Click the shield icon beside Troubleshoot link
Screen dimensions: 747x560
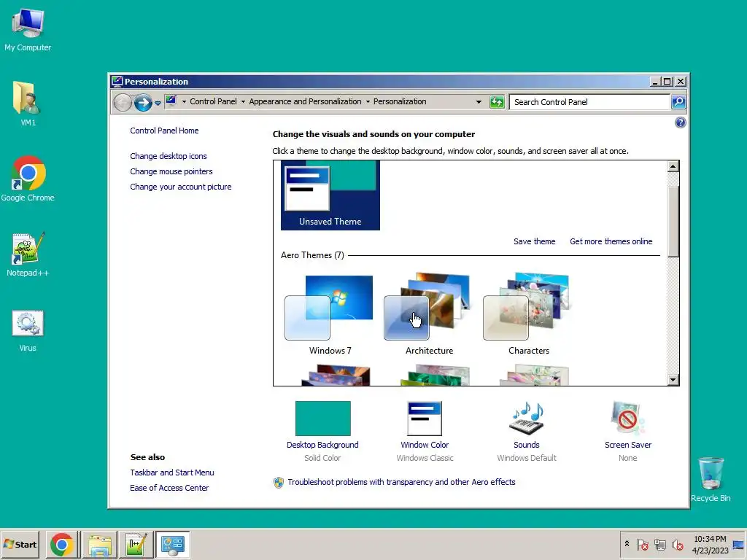(x=278, y=483)
